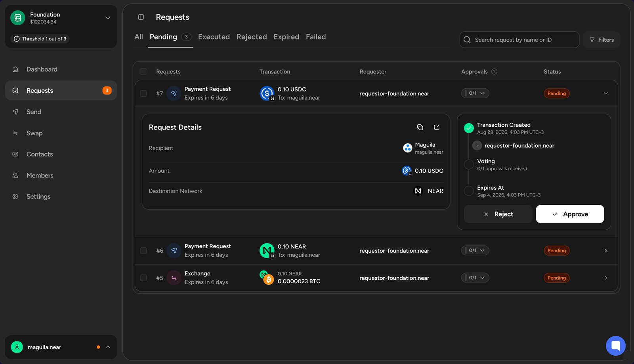Open the Members page from sidebar
634x364 pixels.
[x=61, y=175]
